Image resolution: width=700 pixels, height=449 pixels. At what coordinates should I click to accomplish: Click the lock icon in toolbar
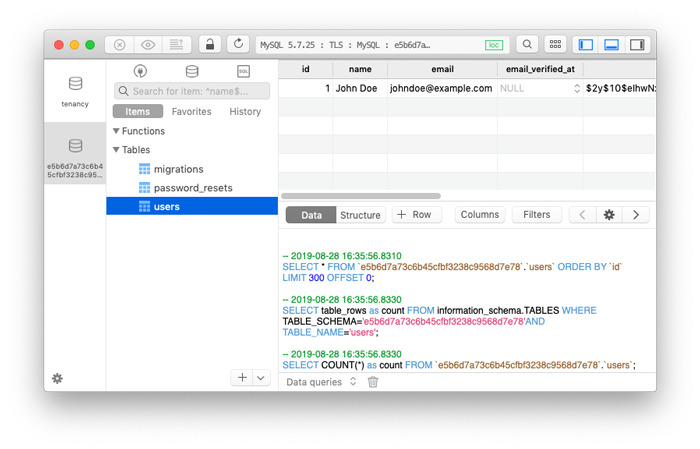210,44
